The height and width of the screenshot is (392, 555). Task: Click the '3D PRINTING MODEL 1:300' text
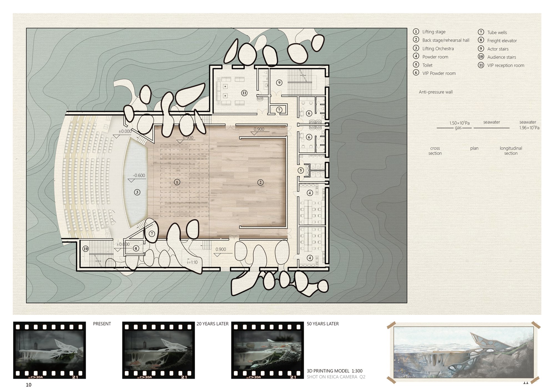click(x=335, y=371)
